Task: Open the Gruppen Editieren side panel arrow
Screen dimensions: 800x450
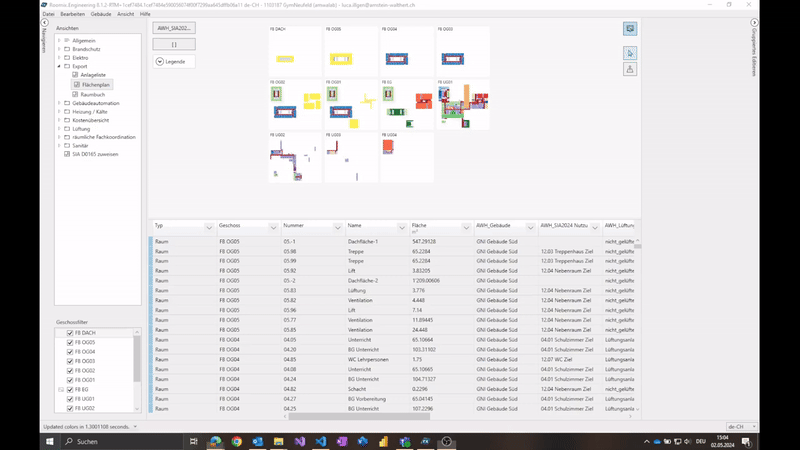Action: [752, 22]
